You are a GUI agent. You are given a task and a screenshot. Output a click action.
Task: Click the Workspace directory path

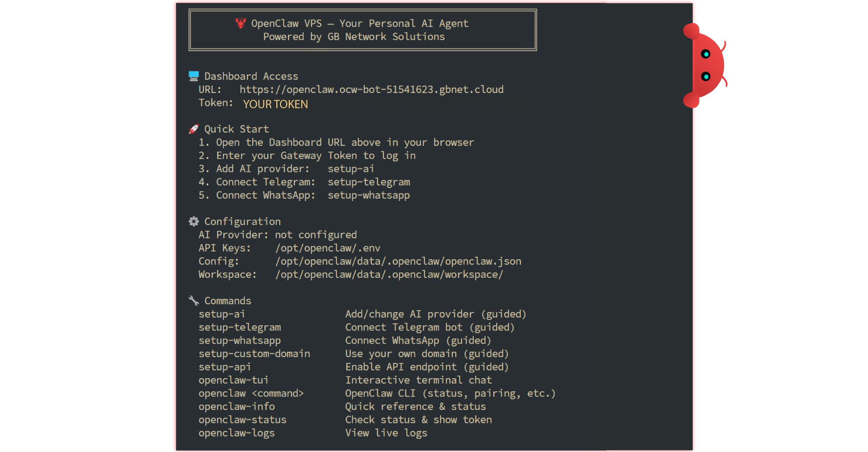[389, 275]
